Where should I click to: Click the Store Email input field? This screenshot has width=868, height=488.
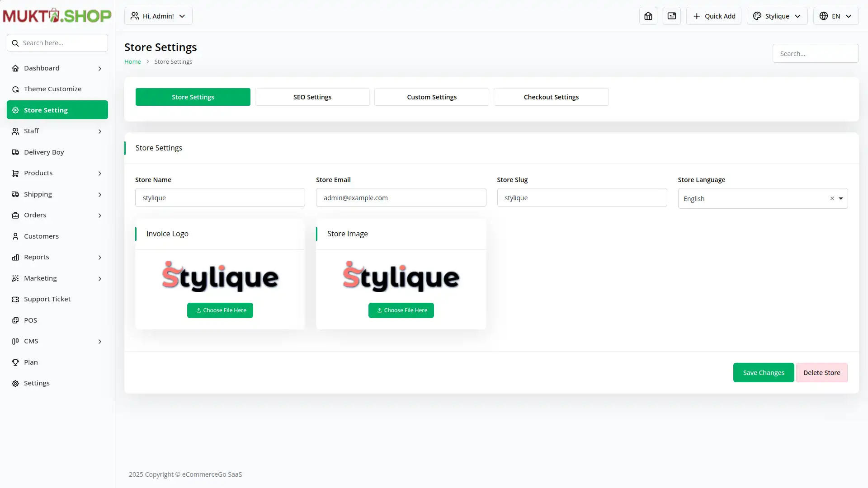401,198
